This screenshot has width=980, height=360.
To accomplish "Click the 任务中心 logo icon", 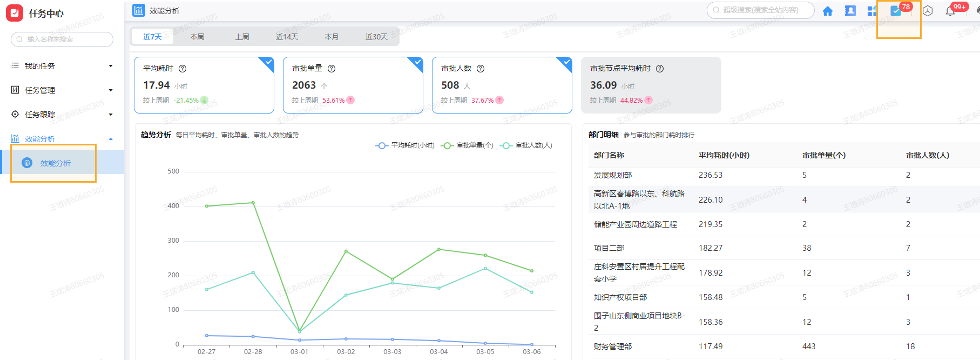I will point(15,13).
